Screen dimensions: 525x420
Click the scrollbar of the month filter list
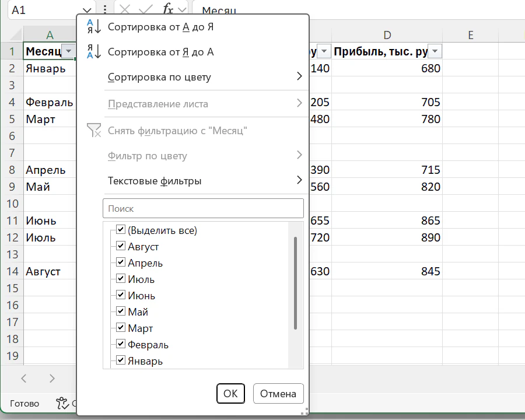[x=295, y=283]
